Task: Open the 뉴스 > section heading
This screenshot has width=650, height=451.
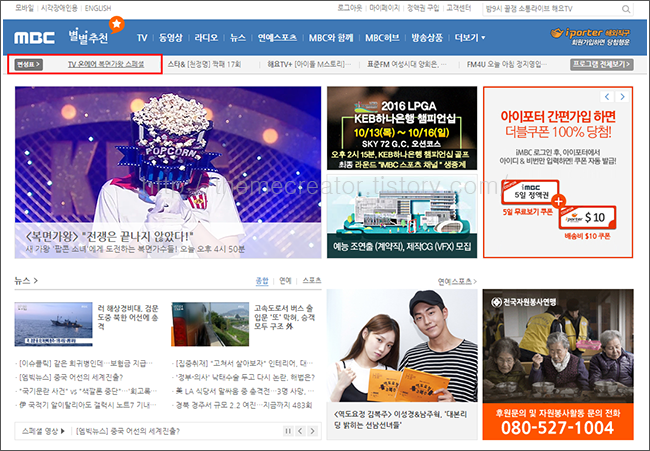Action: tap(26, 281)
